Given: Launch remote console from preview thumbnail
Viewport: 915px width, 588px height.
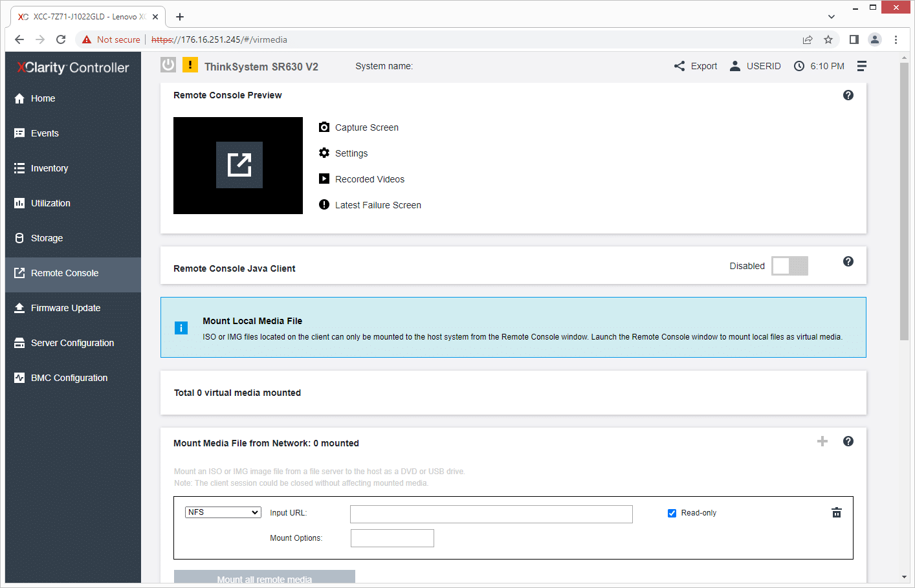Looking at the screenshot, I should point(239,165).
